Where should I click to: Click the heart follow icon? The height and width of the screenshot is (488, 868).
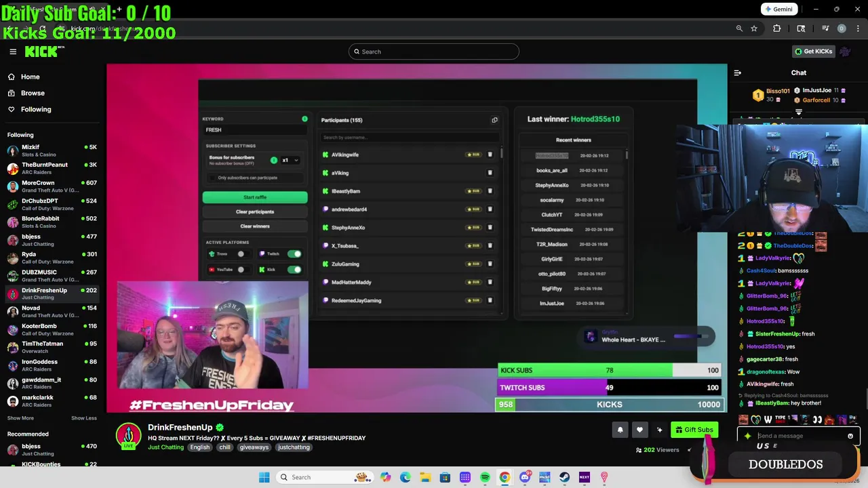click(x=639, y=430)
